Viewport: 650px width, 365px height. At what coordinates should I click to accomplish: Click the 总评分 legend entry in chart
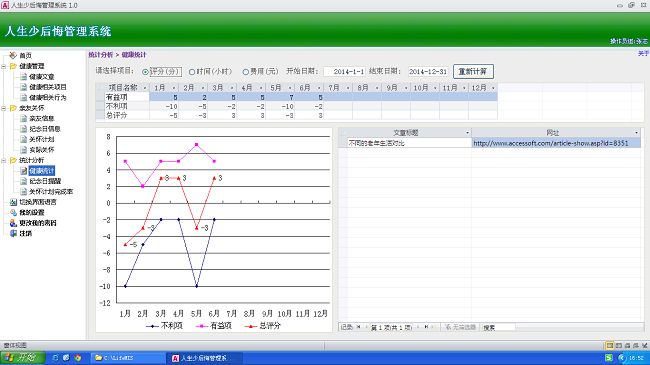[262, 326]
